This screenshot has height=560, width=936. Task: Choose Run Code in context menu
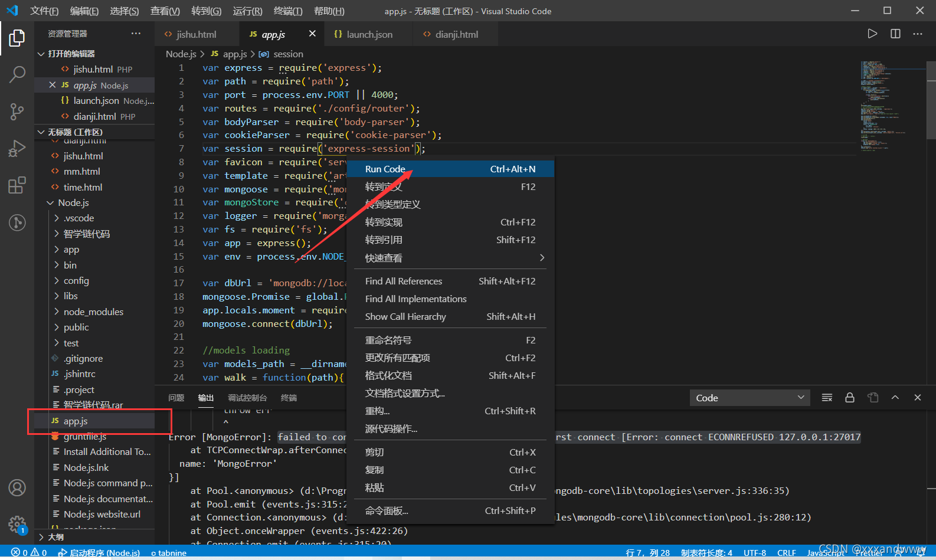click(450, 169)
